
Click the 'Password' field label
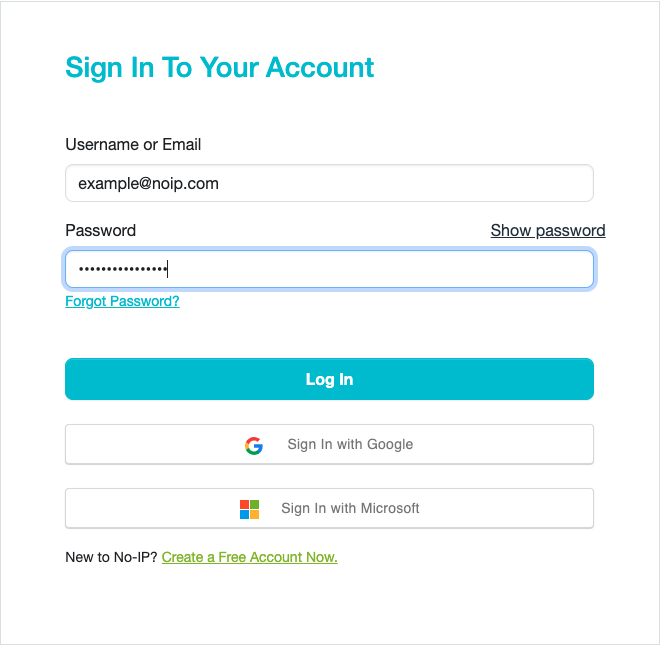(x=100, y=230)
